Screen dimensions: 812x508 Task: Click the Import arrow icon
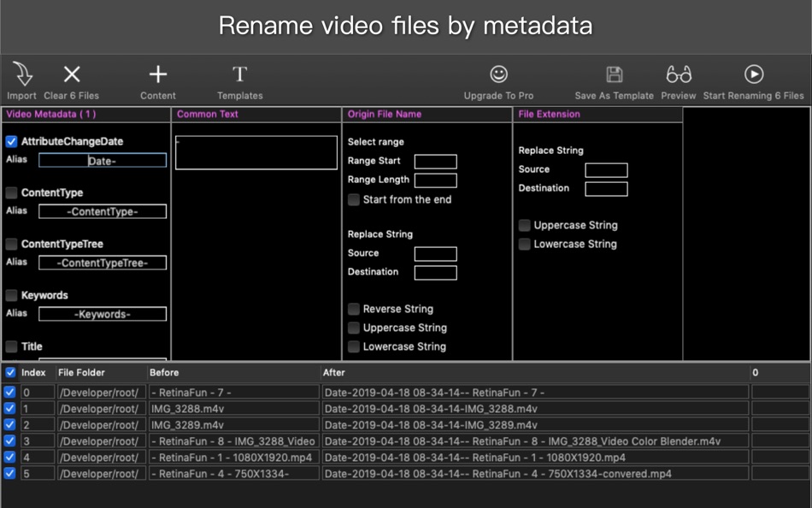click(x=22, y=74)
